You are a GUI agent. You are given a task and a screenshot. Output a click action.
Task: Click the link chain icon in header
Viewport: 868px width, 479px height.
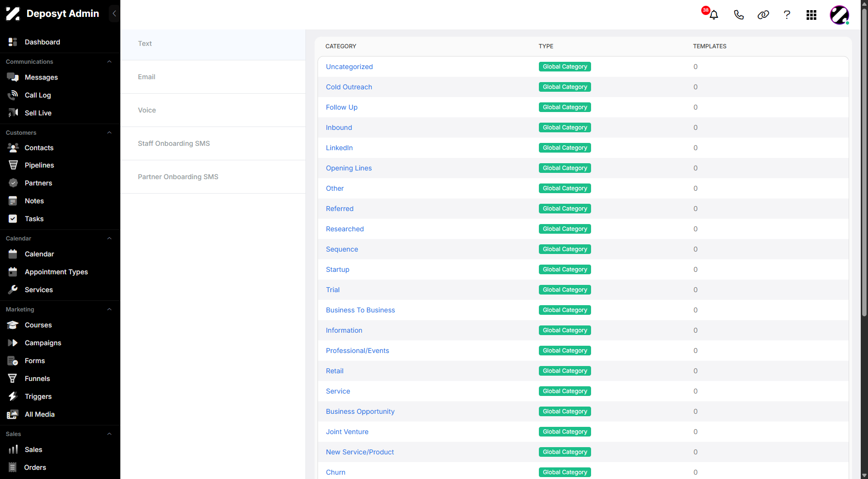(x=763, y=14)
